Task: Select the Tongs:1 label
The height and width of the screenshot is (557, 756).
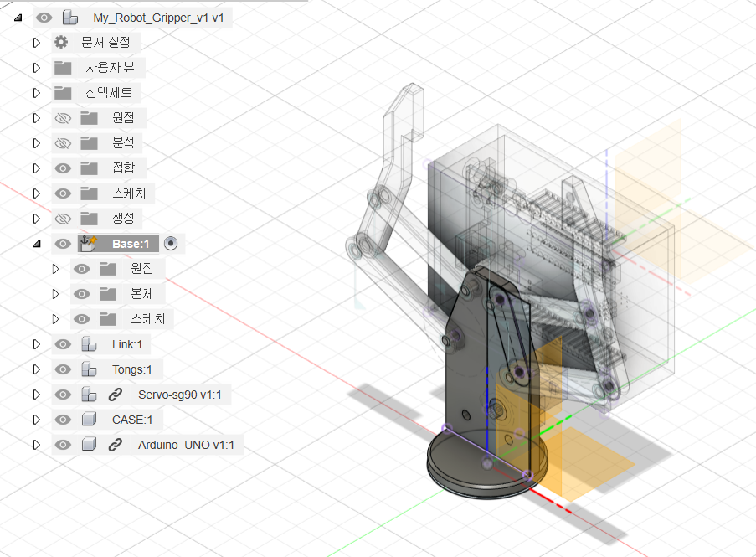Action: pos(132,369)
